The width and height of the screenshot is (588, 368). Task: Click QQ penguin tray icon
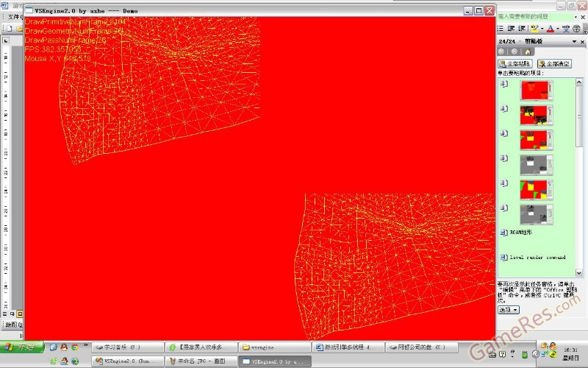553,345
